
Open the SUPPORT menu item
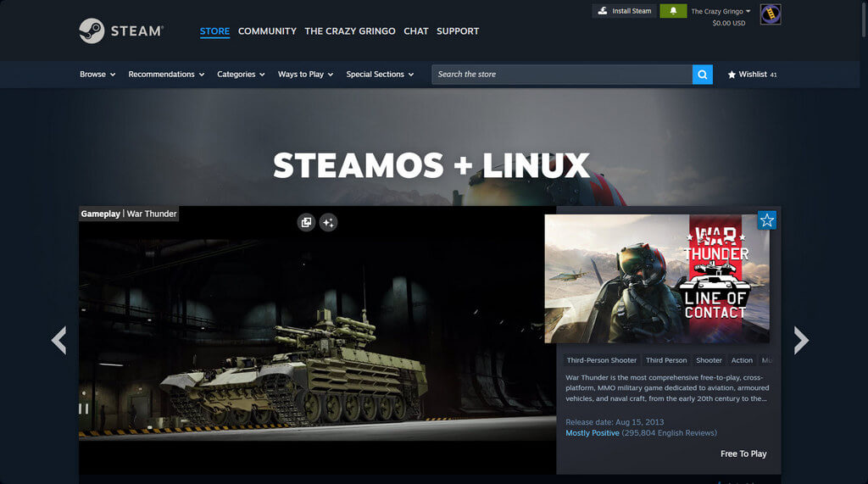[x=458, y=31]
